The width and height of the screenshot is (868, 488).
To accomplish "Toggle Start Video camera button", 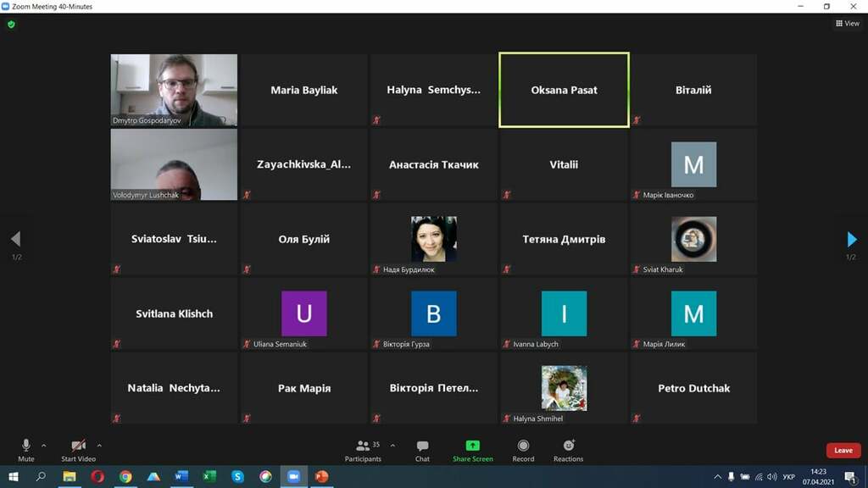I will pos(78,451).
